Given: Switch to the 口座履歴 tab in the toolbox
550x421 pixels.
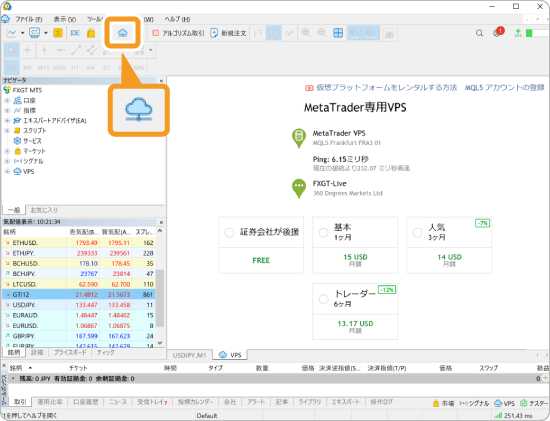Looking at the screenshot, I should click(86, 402).
